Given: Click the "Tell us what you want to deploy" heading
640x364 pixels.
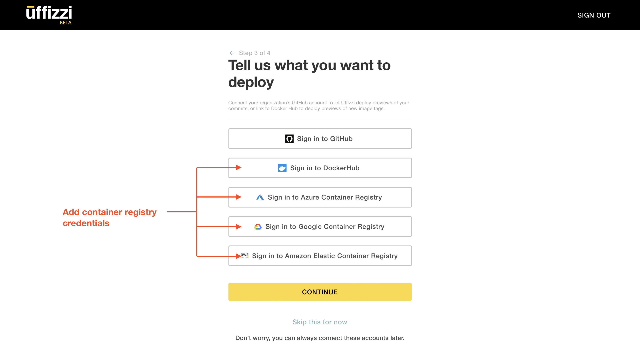Looking at the screenshot, I should [x=309, y=73].
